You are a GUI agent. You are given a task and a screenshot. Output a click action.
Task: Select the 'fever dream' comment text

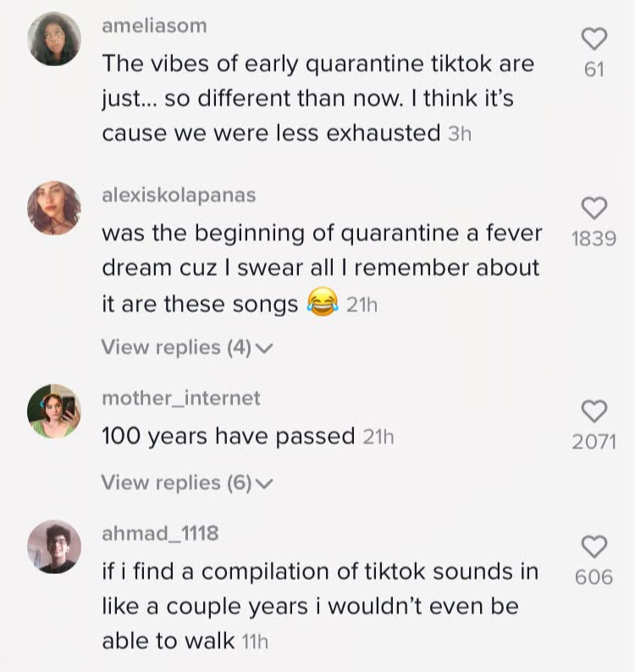pyautogui.click(x=320, y=267)
